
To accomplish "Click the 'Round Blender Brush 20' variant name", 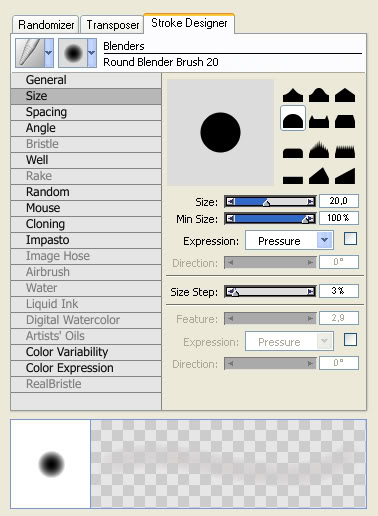I will [161, 62].
